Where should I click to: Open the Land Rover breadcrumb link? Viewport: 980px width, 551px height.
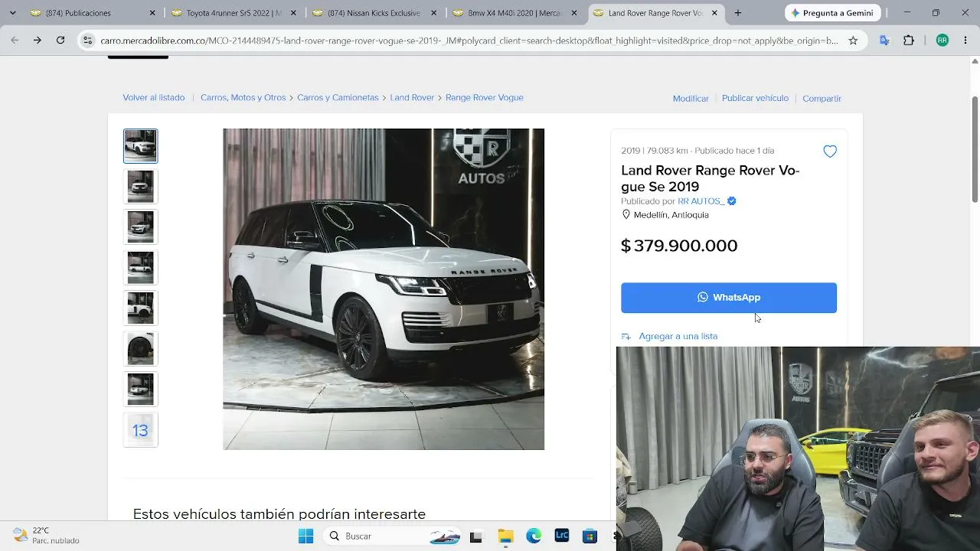coord(412,98)
